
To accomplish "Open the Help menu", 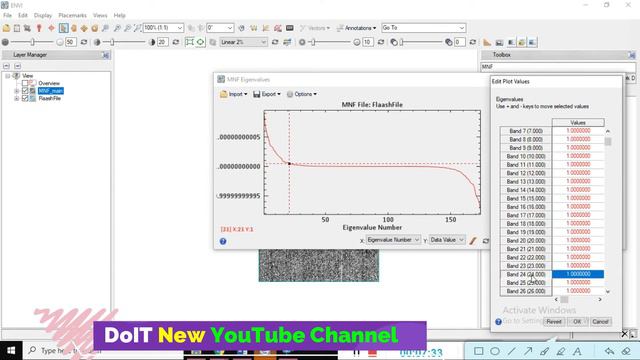I will (x=120, y=16).
